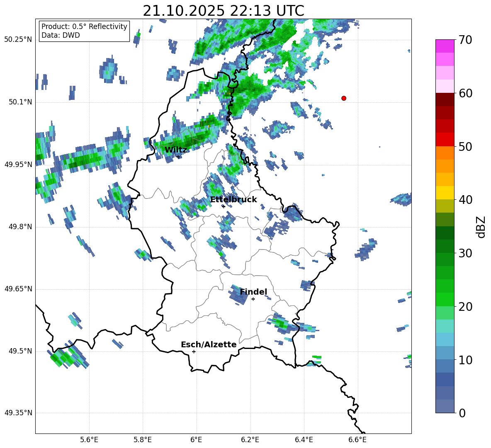Click the title 21.10.2025 22:13 UTC

point(224,11)
